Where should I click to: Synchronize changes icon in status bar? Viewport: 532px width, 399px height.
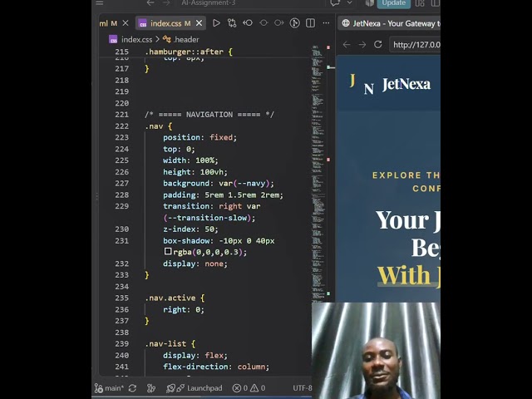[132, 388]
